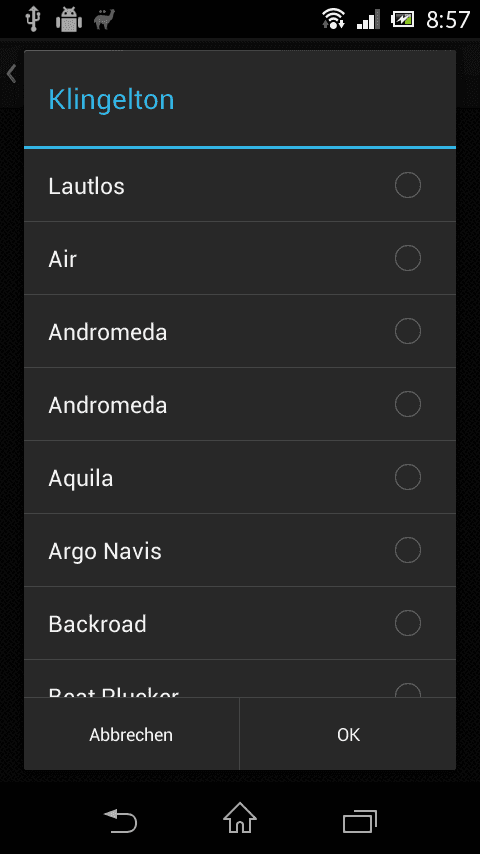
Task: Tap the Wi-Fi signal status icon
Action: click(x=333, y=19)
